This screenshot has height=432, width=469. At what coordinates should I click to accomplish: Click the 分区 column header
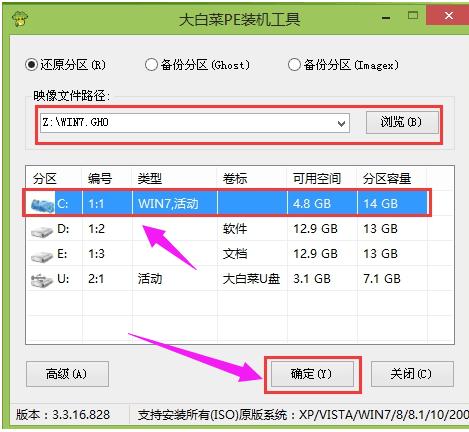45,179
